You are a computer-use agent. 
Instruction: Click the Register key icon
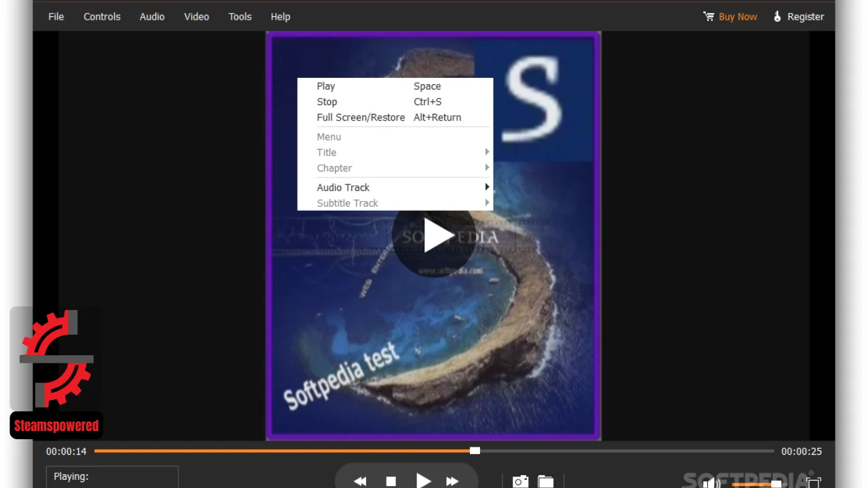point(777,16)
